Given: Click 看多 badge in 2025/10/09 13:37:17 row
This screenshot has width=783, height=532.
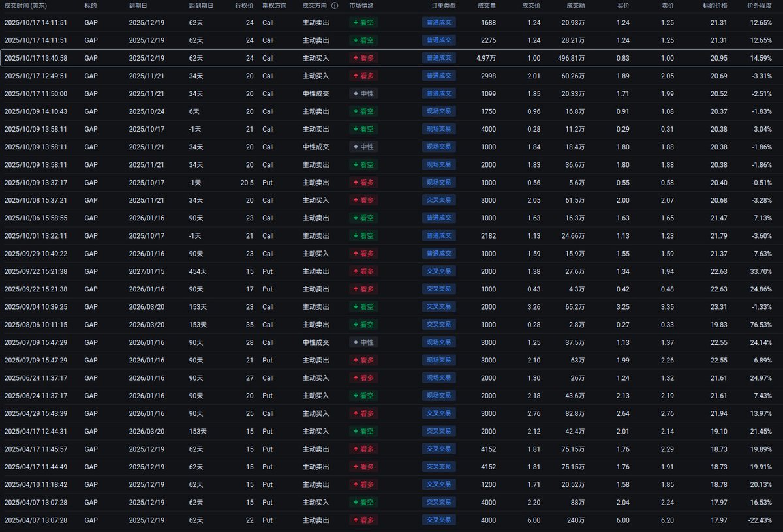Looking at the screenshot, I should tap(363, 183).
